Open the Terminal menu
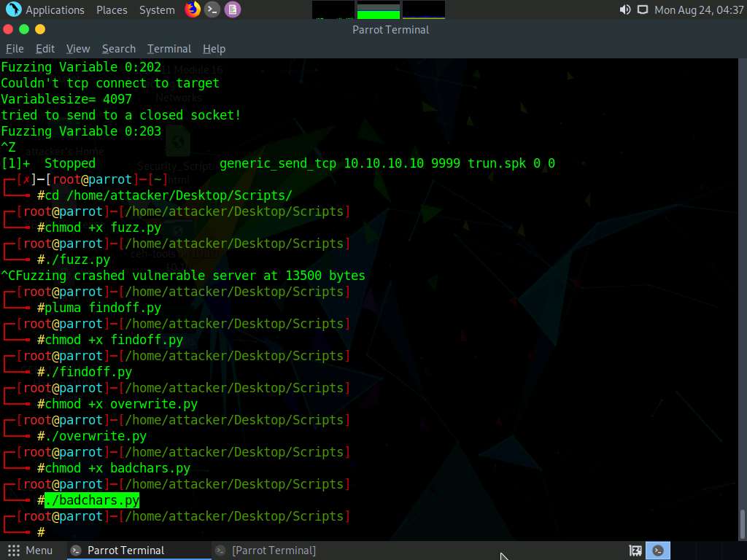The image size is (747, 560). click(169, 49)
